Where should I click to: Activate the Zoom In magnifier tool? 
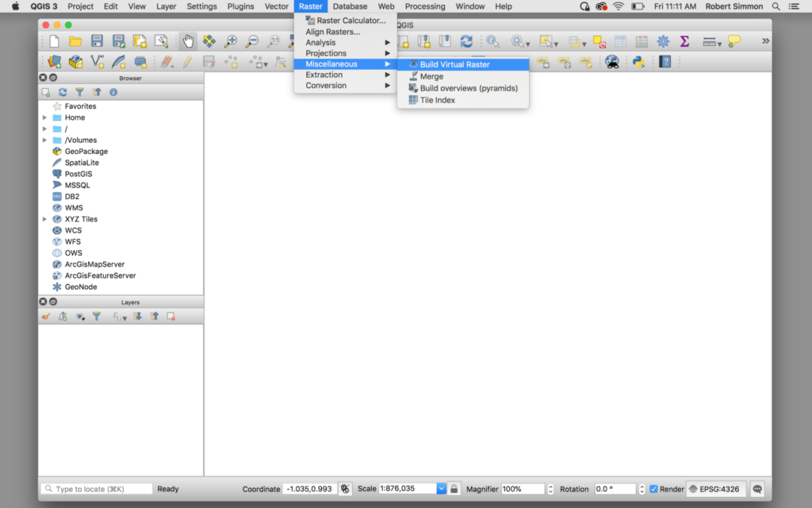click(x=231, y=41)
